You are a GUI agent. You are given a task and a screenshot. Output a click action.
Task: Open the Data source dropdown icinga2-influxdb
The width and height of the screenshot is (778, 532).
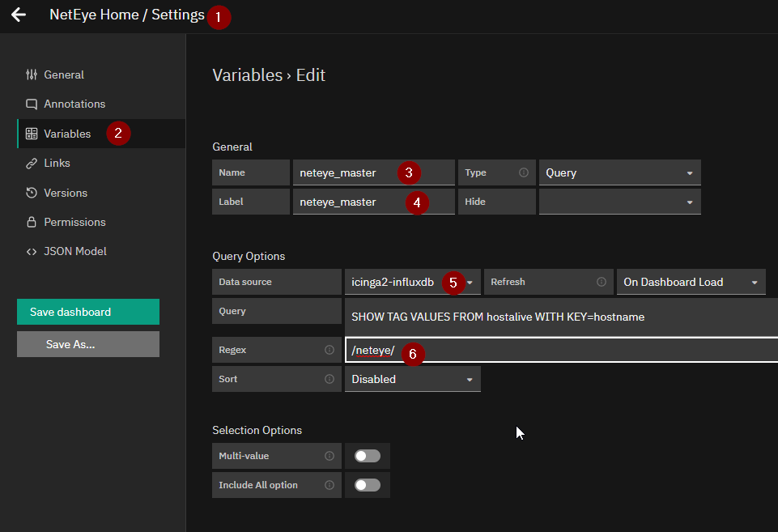pos(413,282)
